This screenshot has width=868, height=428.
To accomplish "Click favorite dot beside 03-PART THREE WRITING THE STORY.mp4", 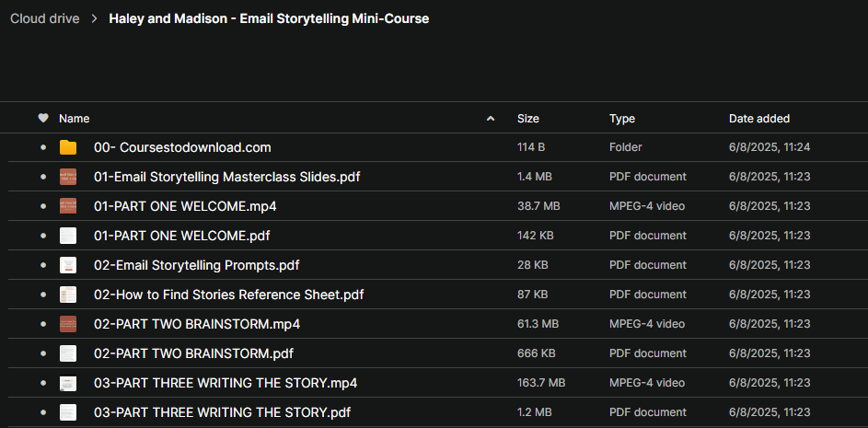I will [x=43, y=383].
